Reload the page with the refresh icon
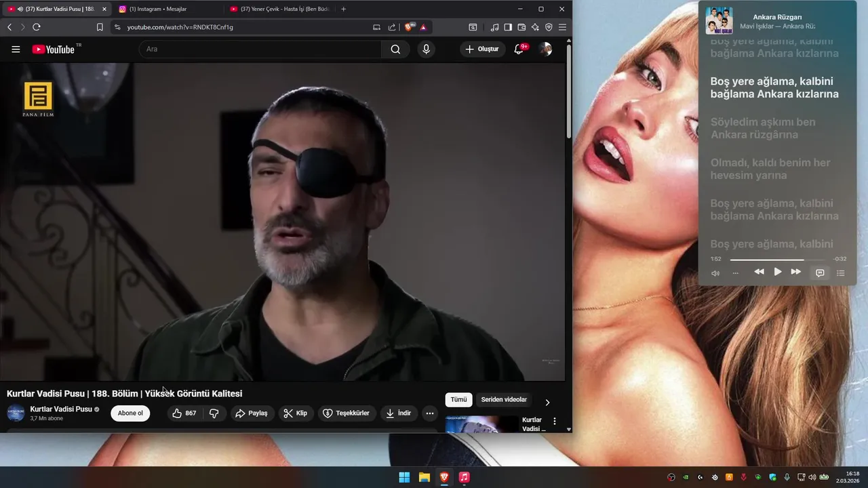868x488 pixels. pos(37,27)
